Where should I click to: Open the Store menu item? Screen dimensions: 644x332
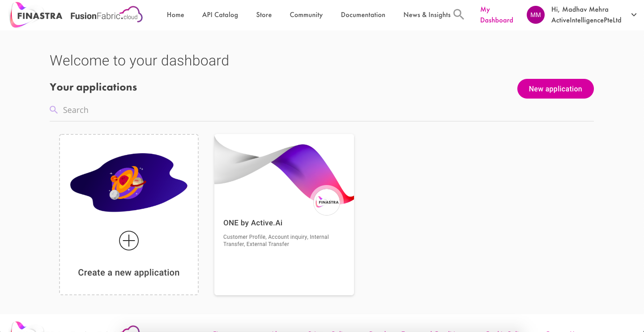tap(264, 15)
